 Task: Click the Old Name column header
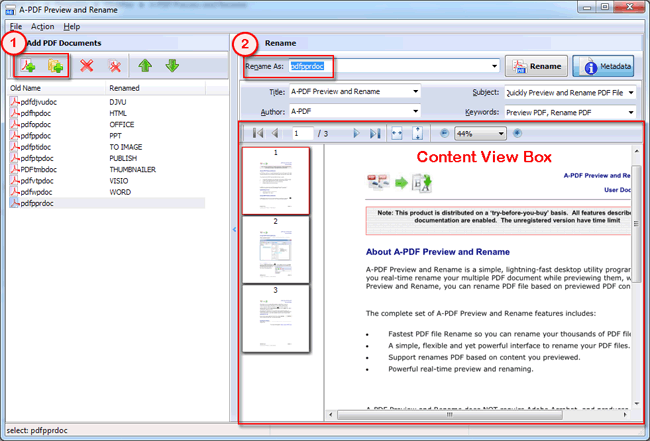56,88
